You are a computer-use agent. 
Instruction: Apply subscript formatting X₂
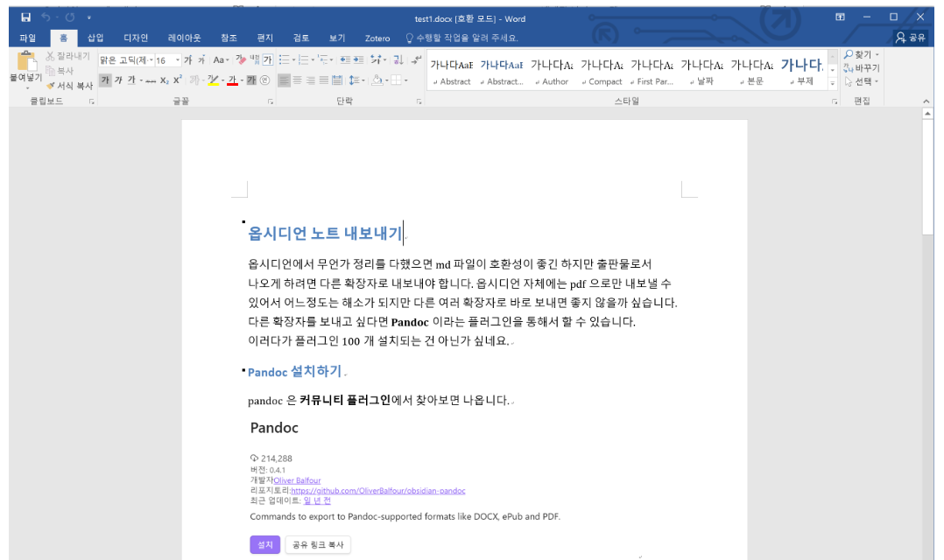coord(165,80)
